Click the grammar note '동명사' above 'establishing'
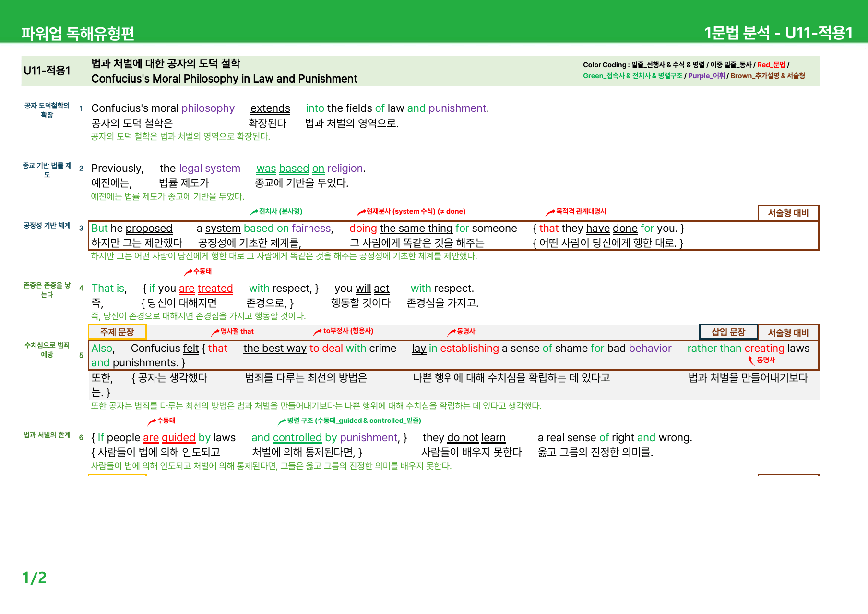This screenshot has height=614, width=868. click(x=466, y=331)
